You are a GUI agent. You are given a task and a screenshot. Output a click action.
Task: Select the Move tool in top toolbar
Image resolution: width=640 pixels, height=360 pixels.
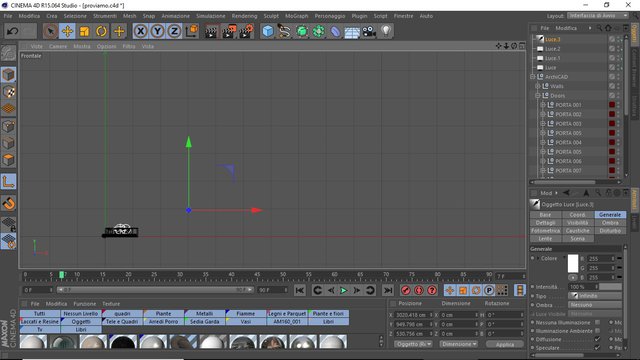point(67,31)
